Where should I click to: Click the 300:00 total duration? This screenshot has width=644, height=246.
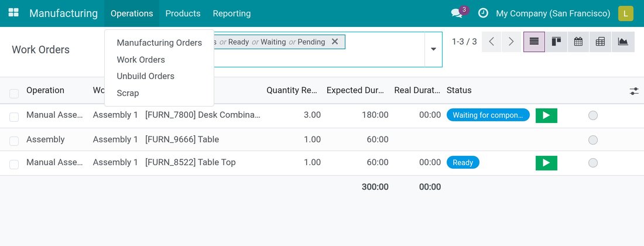point(375,187)
